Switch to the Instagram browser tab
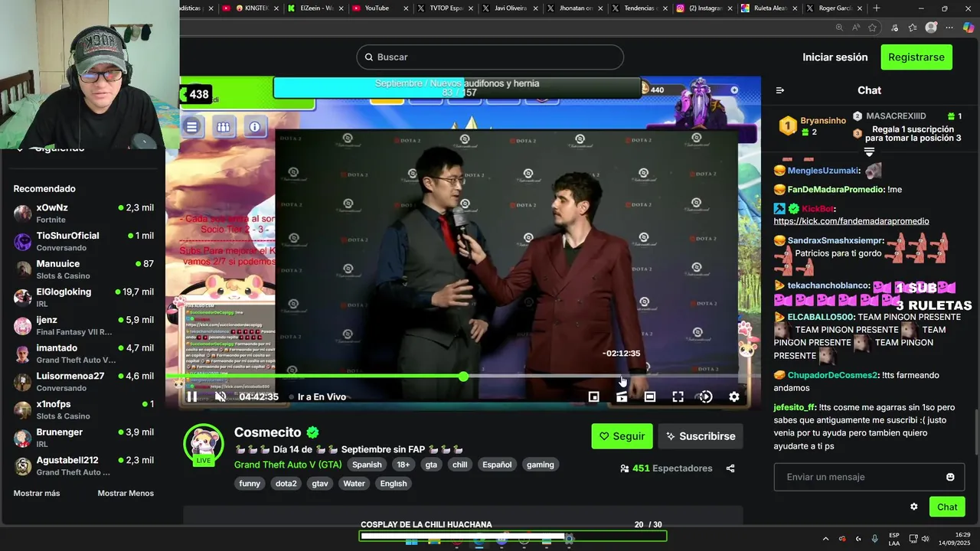Screen dimensions: 980x551 click(704, 8)
